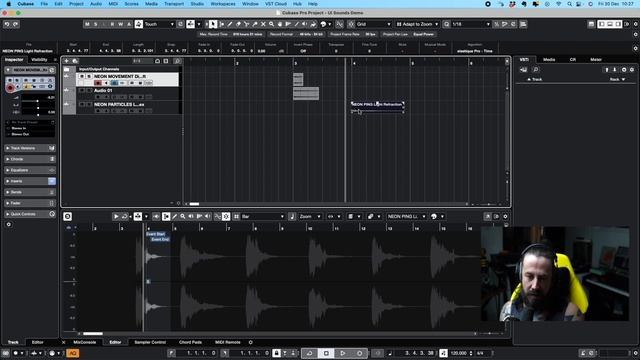Open the track search magnifier in track list
The image size is (640, 360).
point(177,61)
